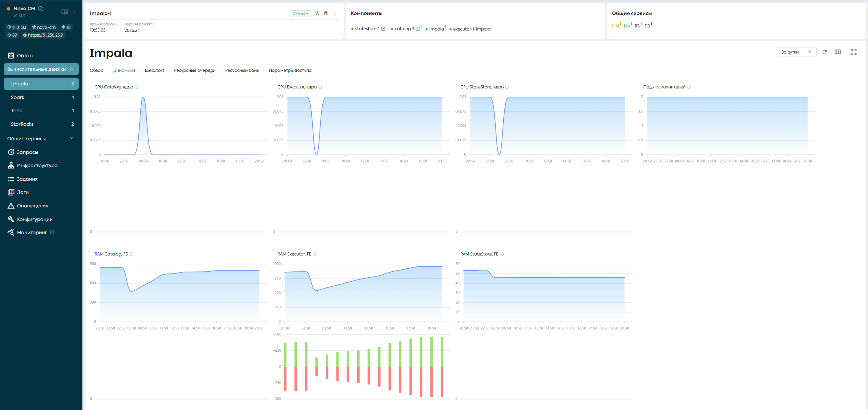Viewport: 868px width, 410px height.
Task: Open the 'За сутки' period dropdown
Action: tap(797, 52)
